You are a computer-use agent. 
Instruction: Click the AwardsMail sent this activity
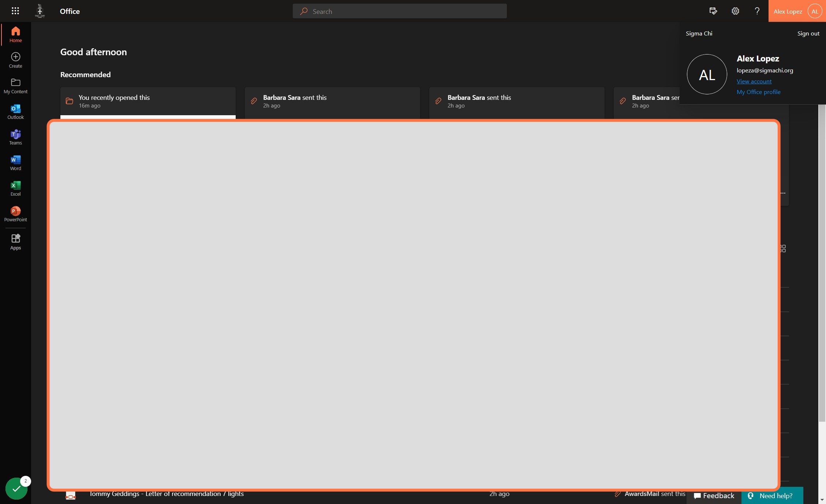(x=650, y=494)
